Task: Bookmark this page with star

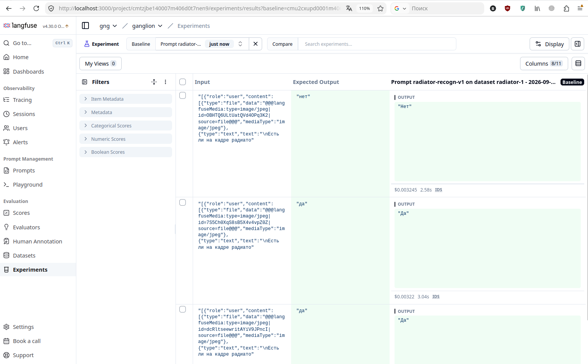Action: pos(380,8)
